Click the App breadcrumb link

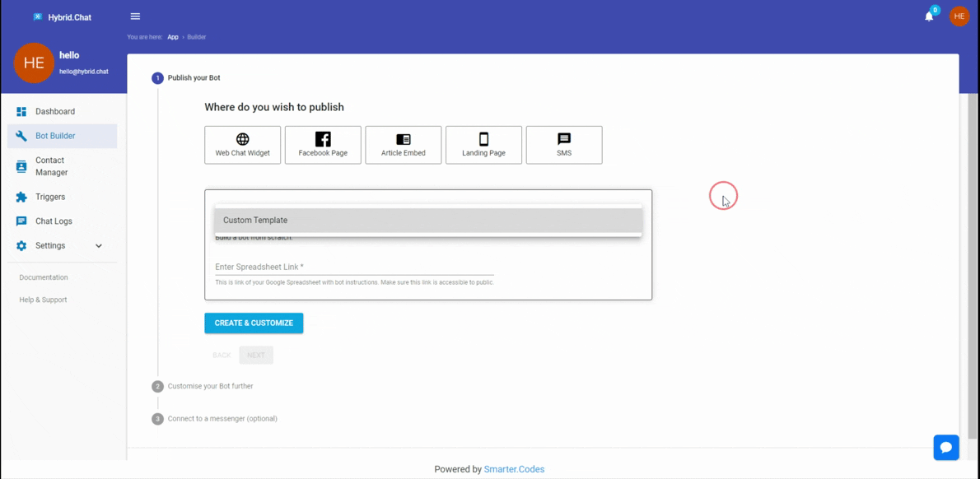[x=172, y=37]
